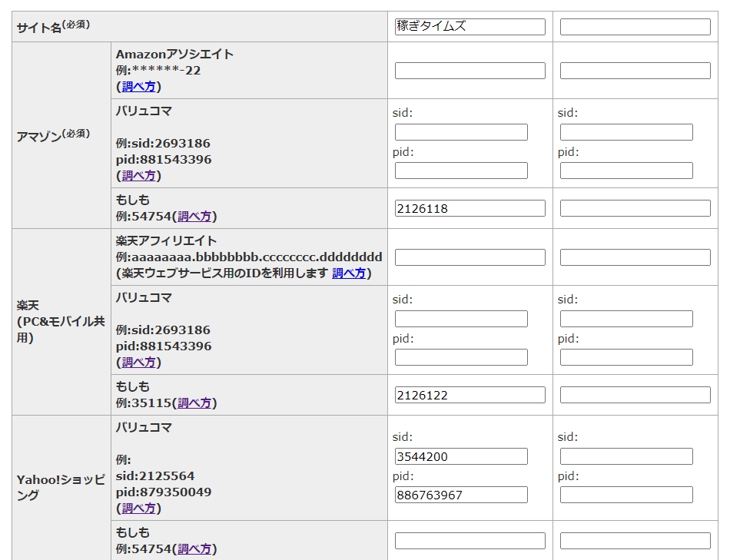Click the 楽天 もしも field containing 2126122
This screenshot has width=730, height=560.
pyautogui.click(x=470, y=395)
